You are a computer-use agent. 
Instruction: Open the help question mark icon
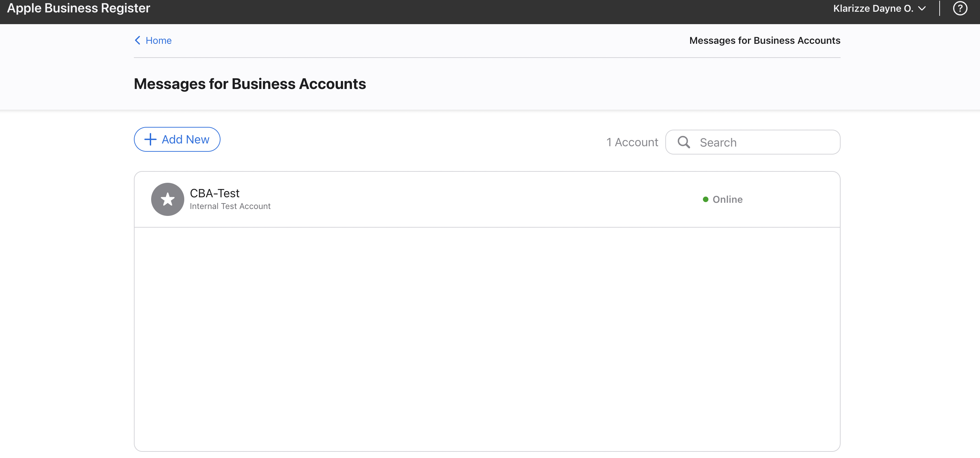tap(960, 8)
